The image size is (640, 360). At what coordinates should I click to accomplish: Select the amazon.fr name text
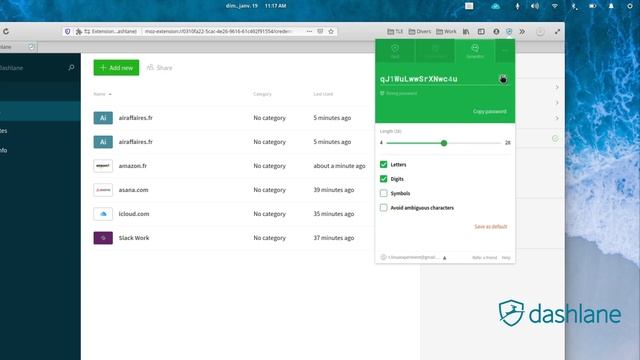pyautogui.click(x=133, y=166)
